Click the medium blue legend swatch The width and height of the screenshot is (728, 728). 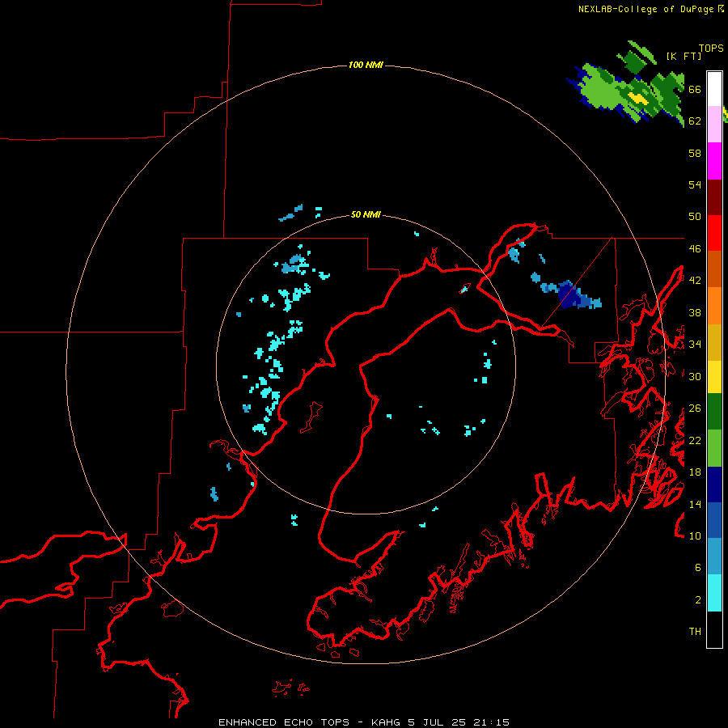714,520
